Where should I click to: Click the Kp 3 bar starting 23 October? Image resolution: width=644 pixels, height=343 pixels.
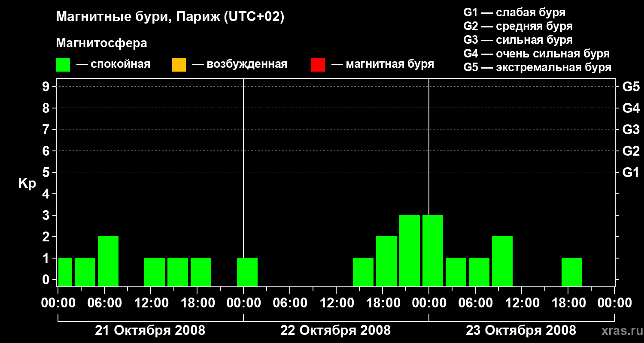click(x=433, y=251)
